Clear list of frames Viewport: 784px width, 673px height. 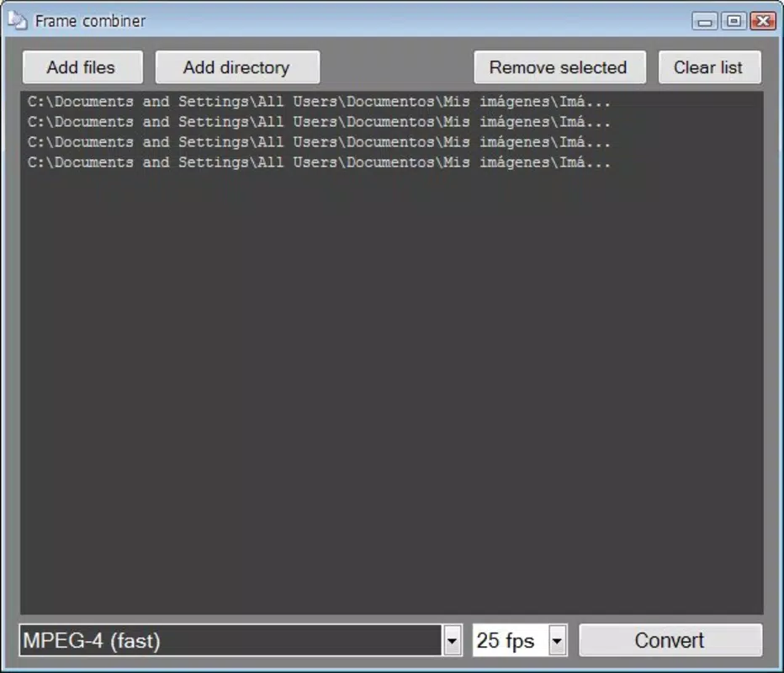tap(709, 67)
